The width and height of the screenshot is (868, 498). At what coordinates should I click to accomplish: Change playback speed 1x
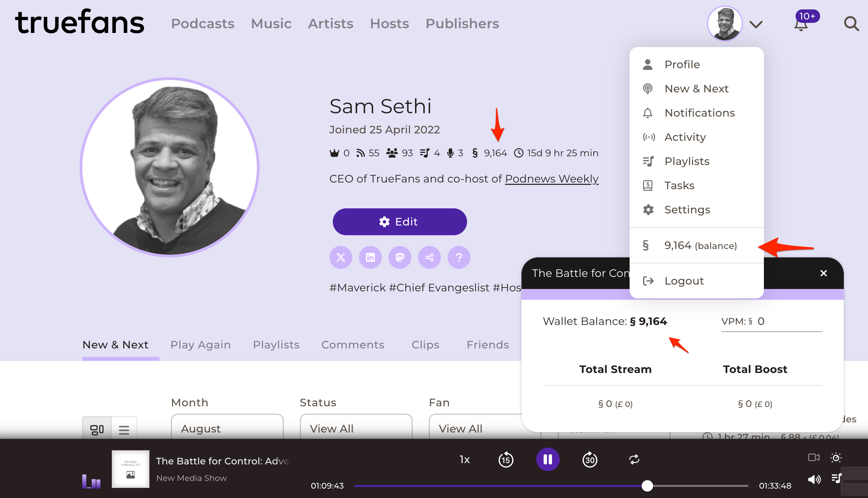(x=464, y=459)
